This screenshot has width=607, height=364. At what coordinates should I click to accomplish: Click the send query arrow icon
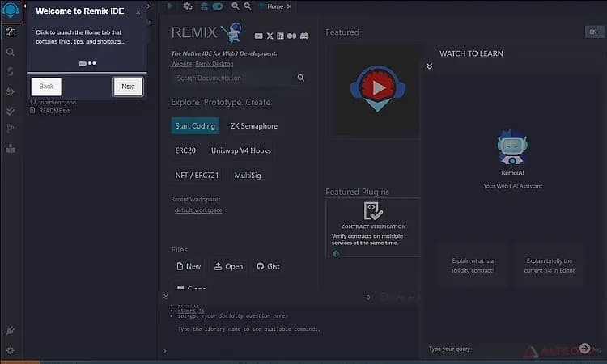585,349
